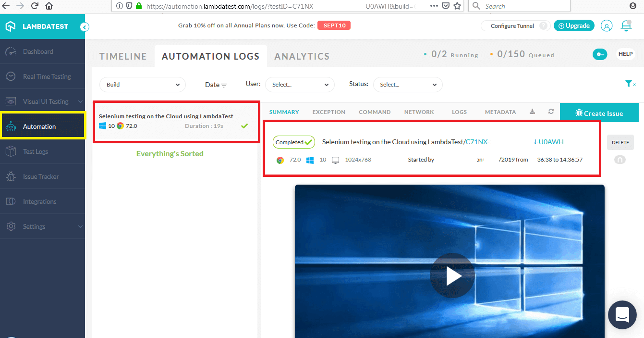Image resolution: width=644 pixels, height=338 pixels.
Task: Expand the Status Select dropdown
Action: click(x=408, y=84)
